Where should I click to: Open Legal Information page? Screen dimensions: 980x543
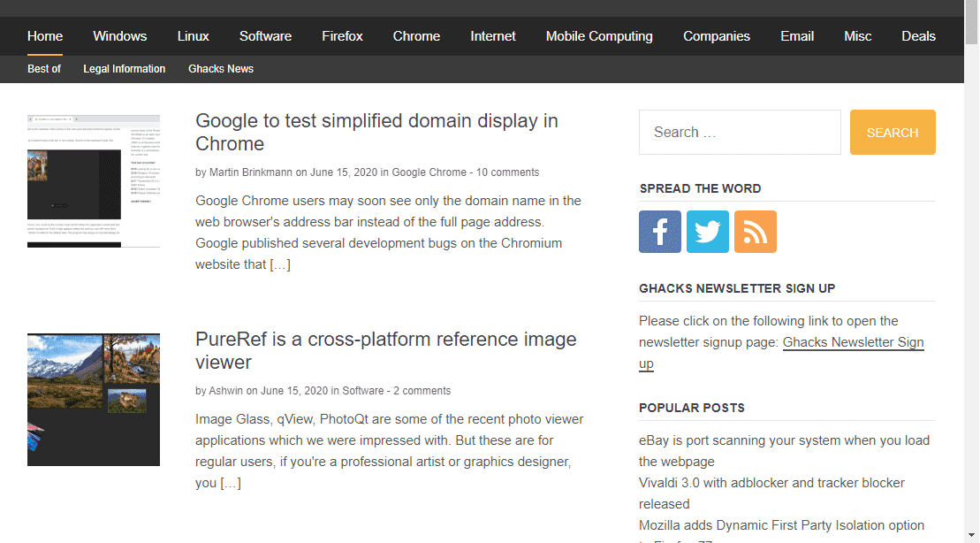[x=125, y=69]
